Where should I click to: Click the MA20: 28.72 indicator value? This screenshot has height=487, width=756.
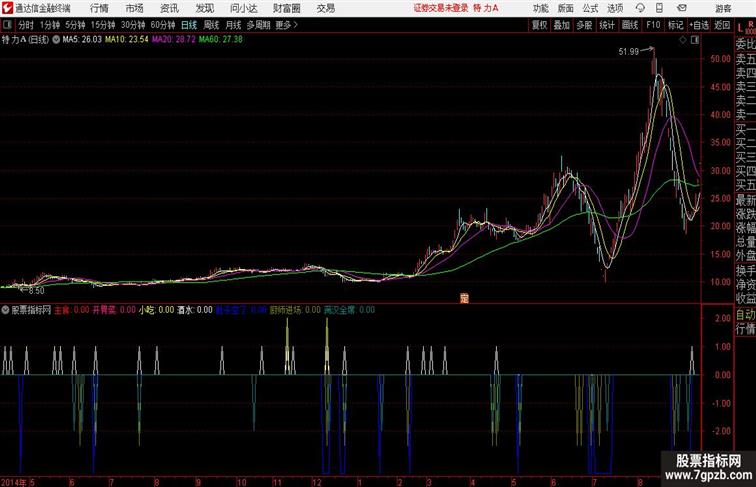(174, 40)
